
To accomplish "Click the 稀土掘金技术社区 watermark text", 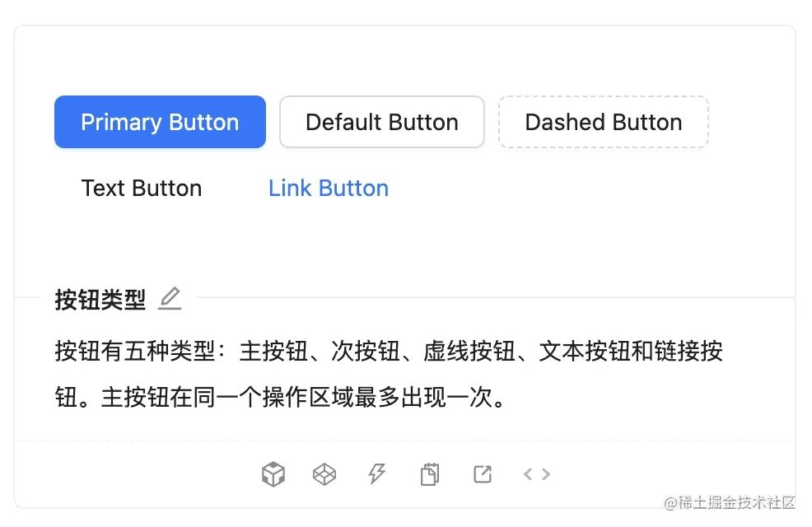I will (730, 502).
